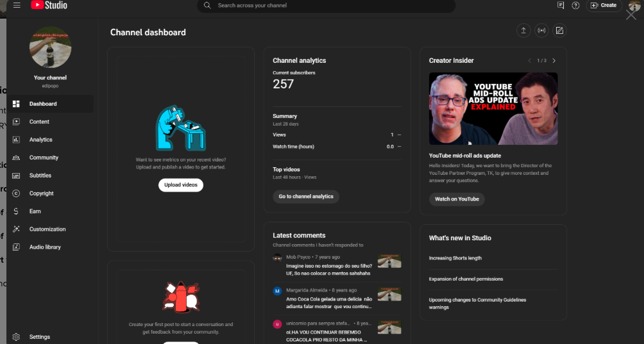Go to next Creator Insider card
This screenshot has height=344, width=644.
click(554, 61)
